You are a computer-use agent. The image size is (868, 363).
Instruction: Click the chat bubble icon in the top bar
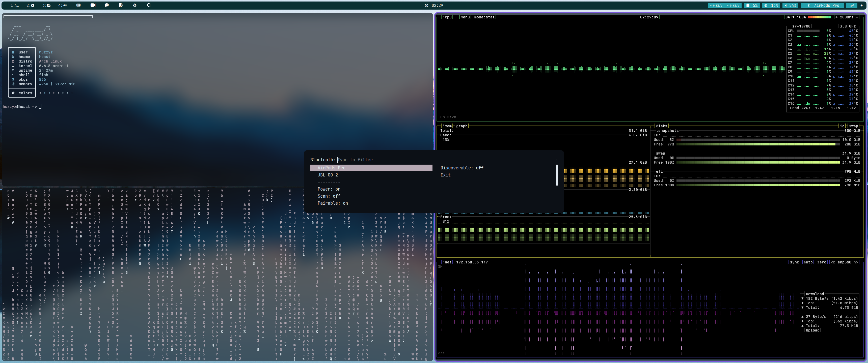click(x=106, y=5)
